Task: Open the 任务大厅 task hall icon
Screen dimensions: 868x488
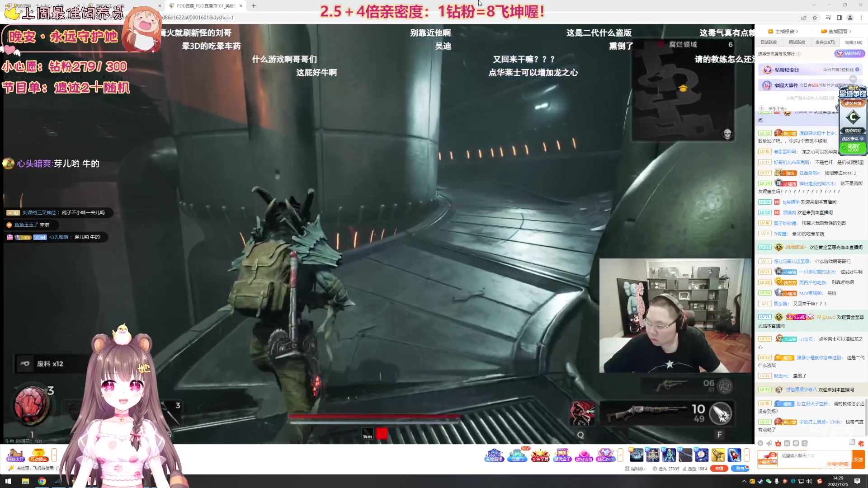Action: pyautogui.click(x=15, y=455)
